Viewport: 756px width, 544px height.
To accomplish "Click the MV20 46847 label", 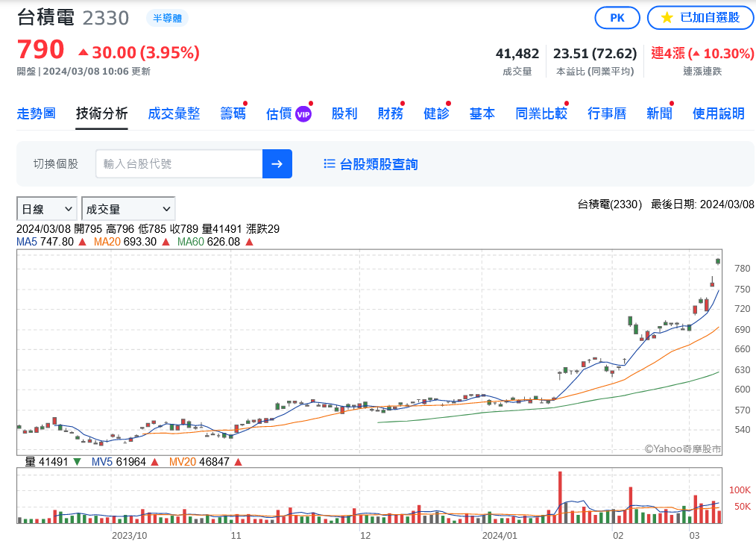I will click(x=199, y=462).
